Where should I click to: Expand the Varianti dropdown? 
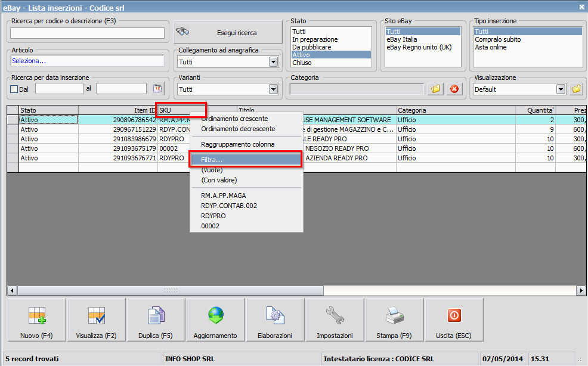273,89
